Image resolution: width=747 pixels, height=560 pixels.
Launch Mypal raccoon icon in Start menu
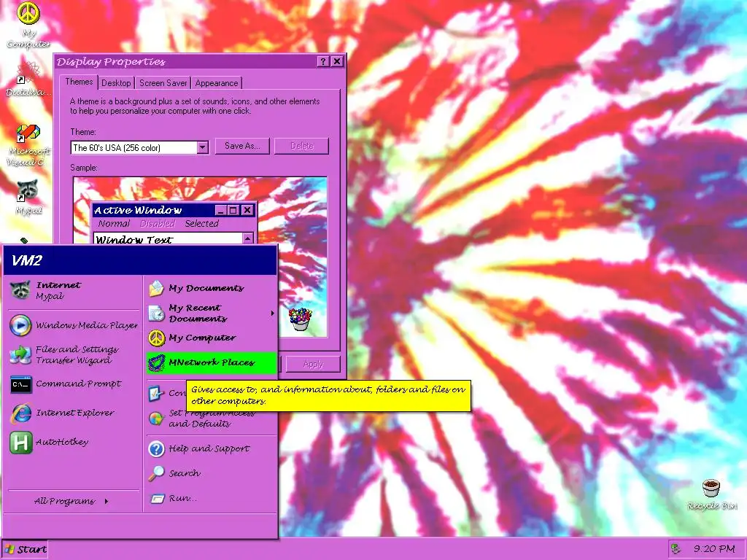pos(20,290)
